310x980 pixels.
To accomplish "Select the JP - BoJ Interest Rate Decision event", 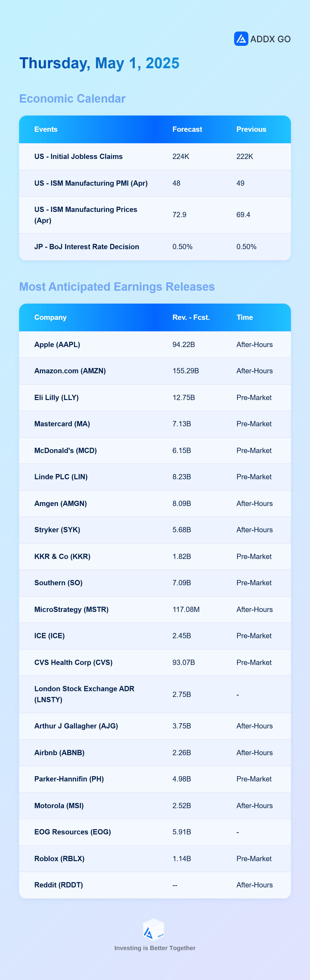I will pyautogui.click(x=87, y=247).
